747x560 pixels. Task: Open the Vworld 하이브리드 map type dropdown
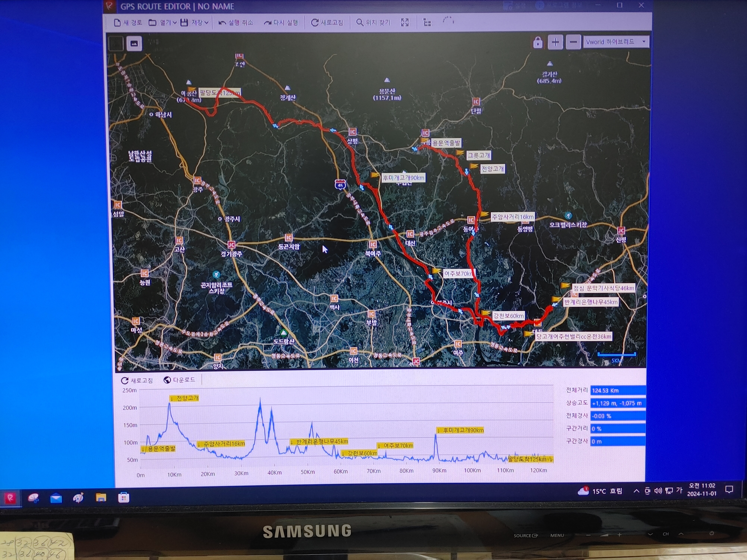[616, 42]
